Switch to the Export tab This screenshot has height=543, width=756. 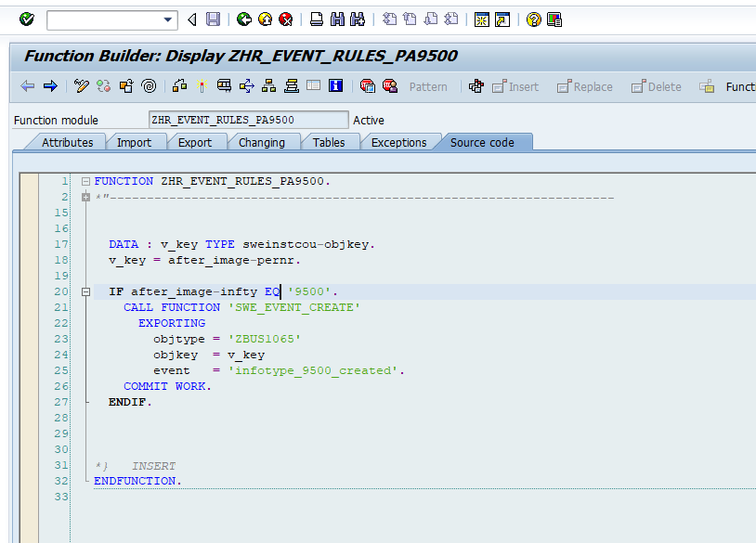[195, 143]
